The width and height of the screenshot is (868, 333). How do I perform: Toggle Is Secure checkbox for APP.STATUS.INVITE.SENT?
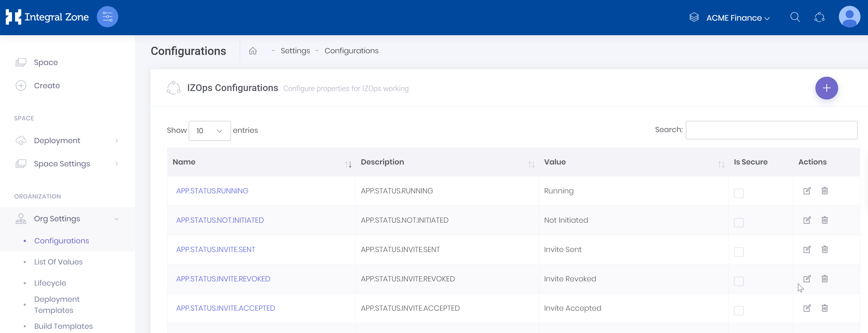(739, 252)
